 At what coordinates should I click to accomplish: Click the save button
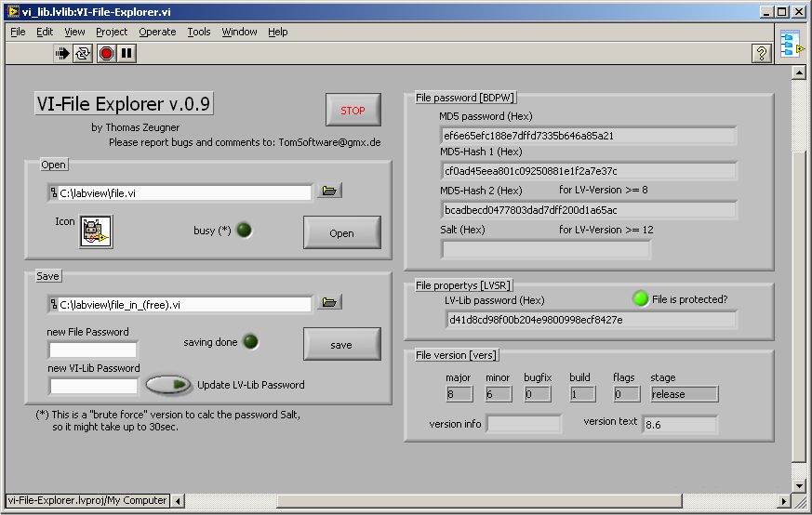(x=341, y=344)
